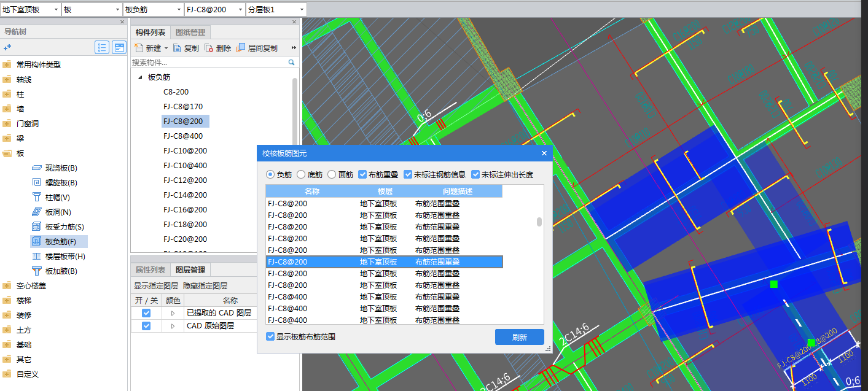Click the 复制 copy component icon
This screenshot has width=868, height=391.
click(x=178, y=48)
